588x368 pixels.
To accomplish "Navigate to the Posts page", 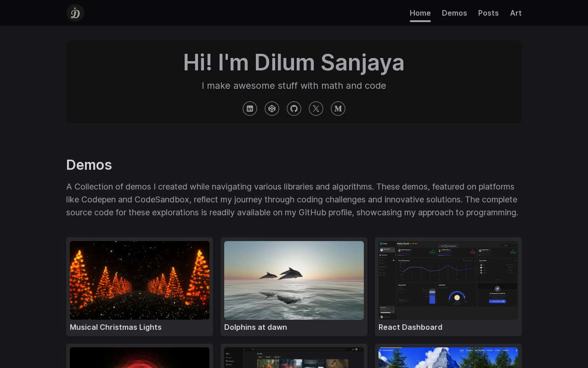I will [x=488, y=13].
